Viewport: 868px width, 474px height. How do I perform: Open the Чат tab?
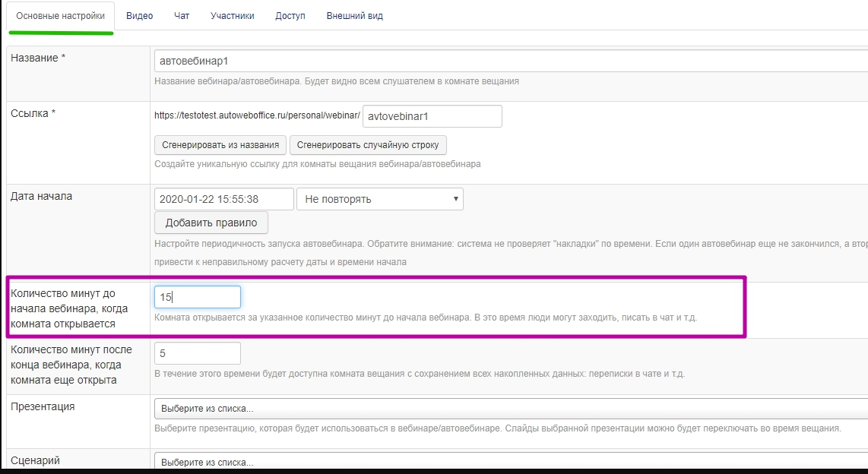(x=182, y=16)
